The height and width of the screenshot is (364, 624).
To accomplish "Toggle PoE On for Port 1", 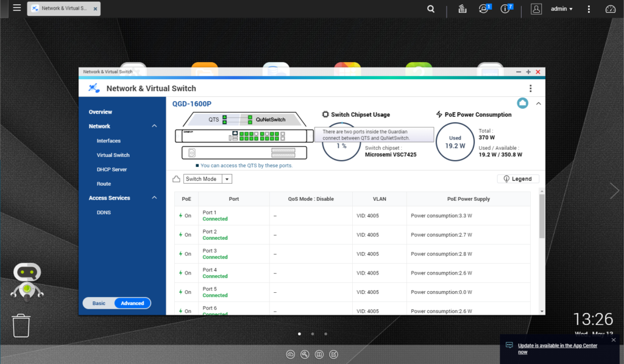I will (185, 215).
